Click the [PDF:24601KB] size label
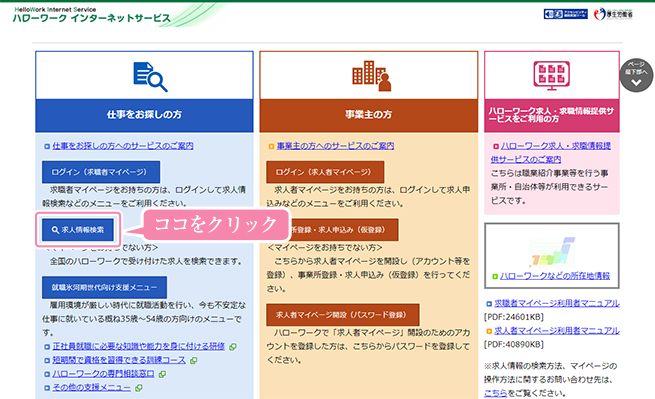The image size is (655, 399). 513,317
